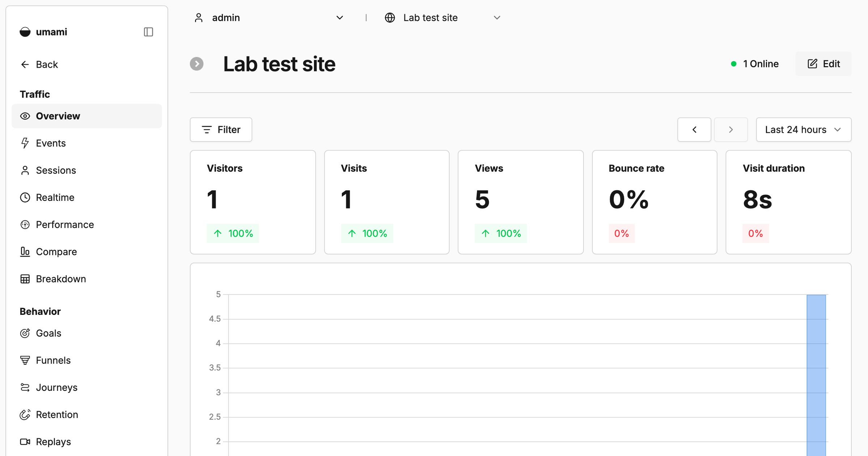Click the Retention icon
The width and height of the screenshot is (868, 456).
[25, 415]
